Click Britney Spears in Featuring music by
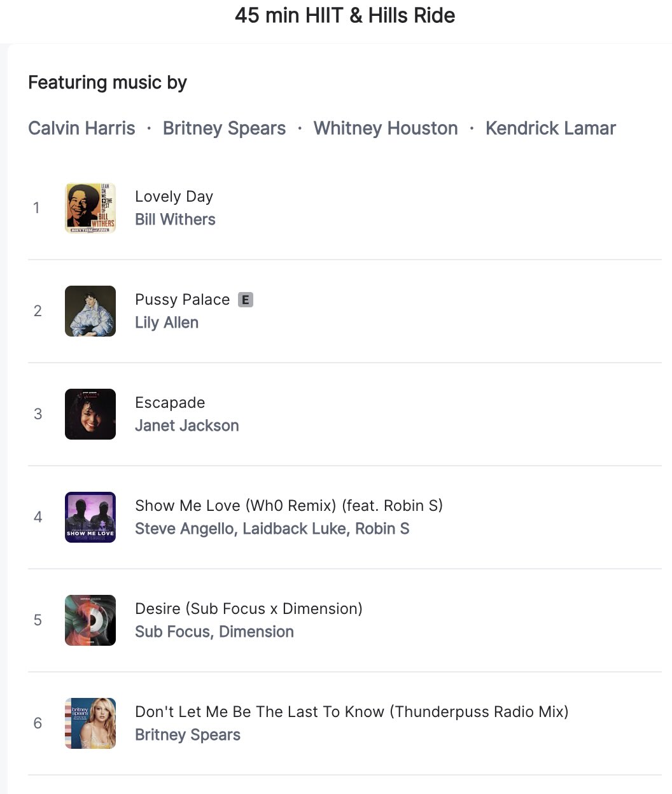This screenshot has height=794, width=672. (224, 128)
